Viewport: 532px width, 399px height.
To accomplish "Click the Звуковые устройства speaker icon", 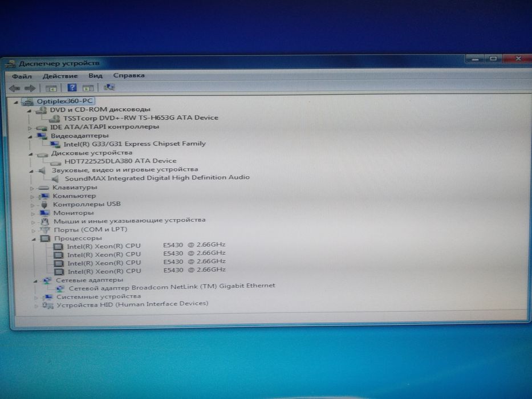I will coord(42,170).
